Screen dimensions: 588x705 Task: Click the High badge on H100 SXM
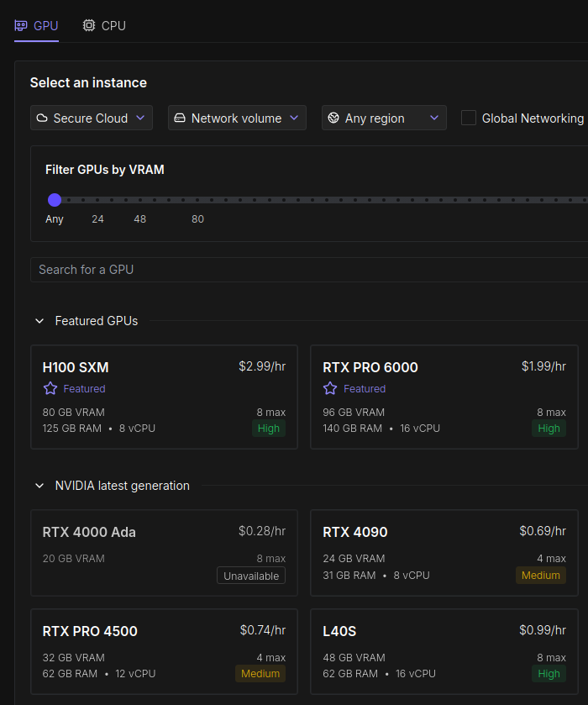pyautogui.click(x=268, y=429)
